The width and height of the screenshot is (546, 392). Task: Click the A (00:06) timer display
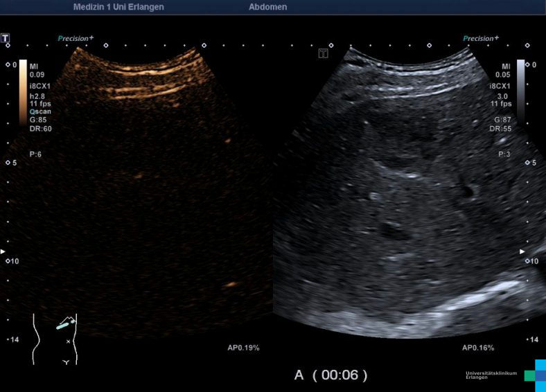pyautogui.click(x=331, y=375)
